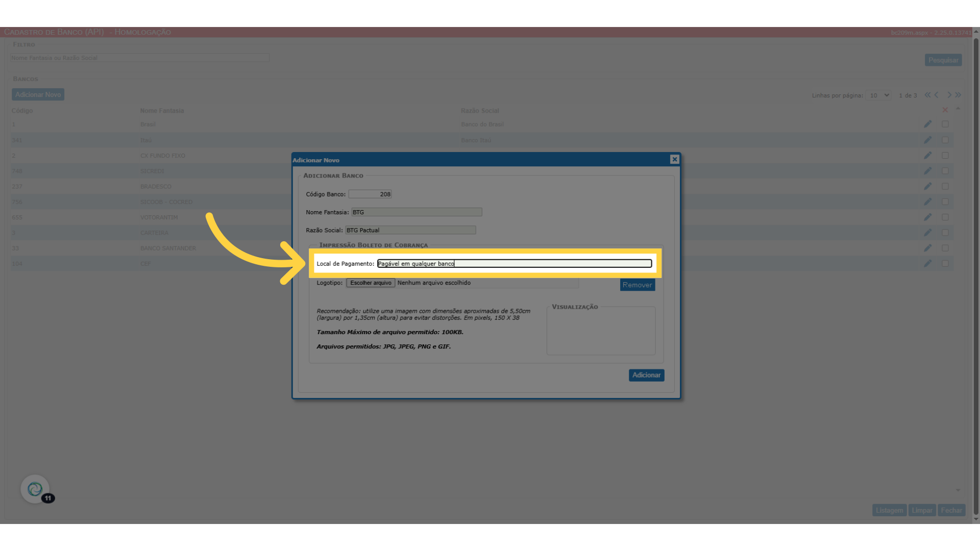
Task: Click the Local de Pagamento input field
Action: tap(514, 263)
